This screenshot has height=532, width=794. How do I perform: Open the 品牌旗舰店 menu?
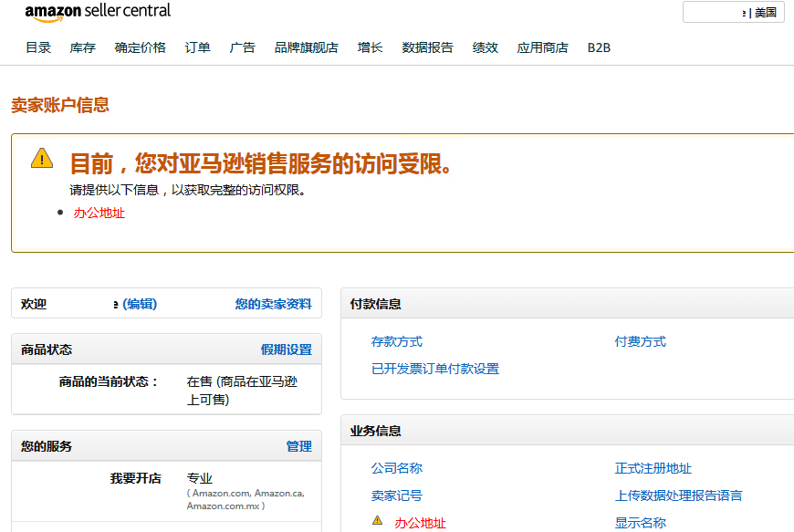tap(307, 47)
